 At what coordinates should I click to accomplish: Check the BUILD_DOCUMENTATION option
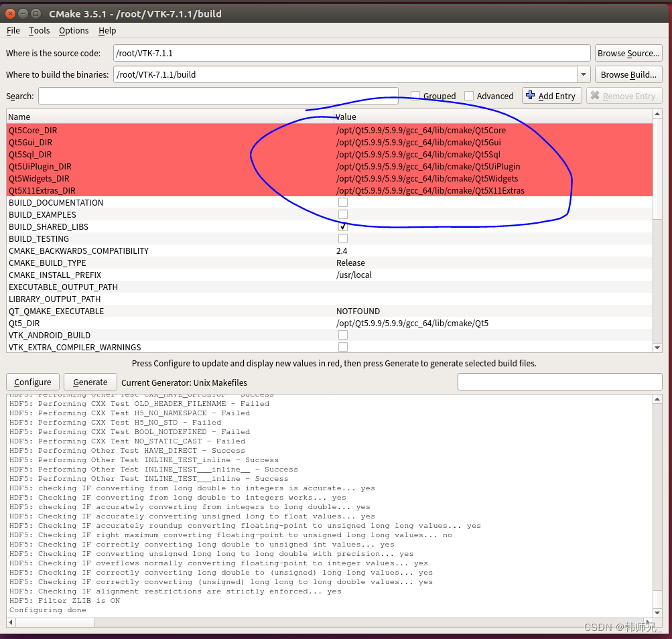[342, 202]
